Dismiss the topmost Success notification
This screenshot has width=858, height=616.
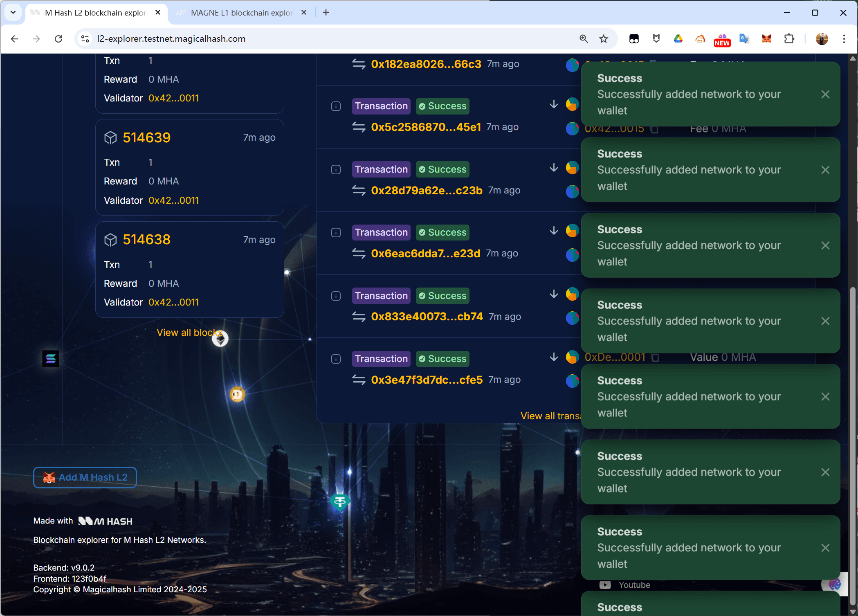[825, 94]
